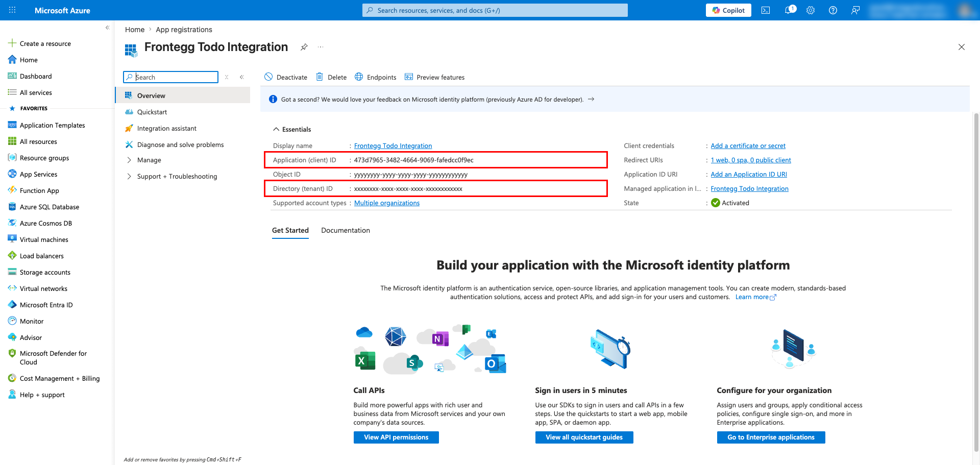Viewport: 980px width, 465px height.
Task: Open Preview features
Action: pos(434,77)
